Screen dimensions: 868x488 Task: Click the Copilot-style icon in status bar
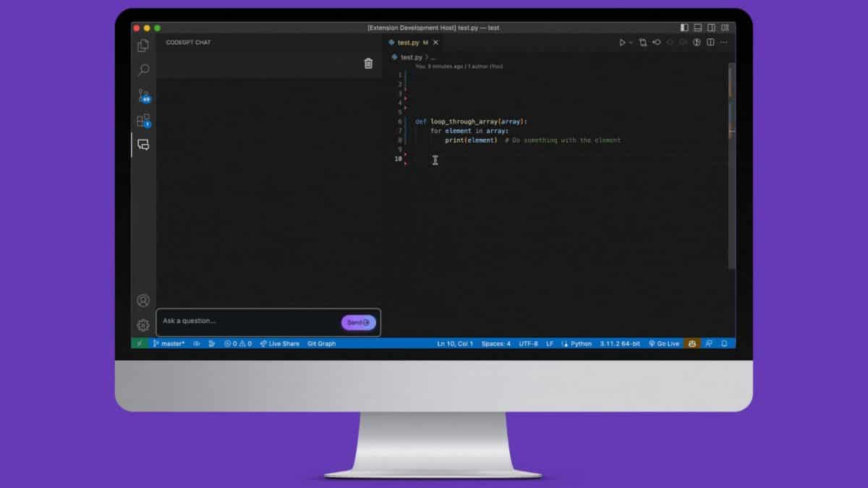pyautogui.click(x=692, y=343)
